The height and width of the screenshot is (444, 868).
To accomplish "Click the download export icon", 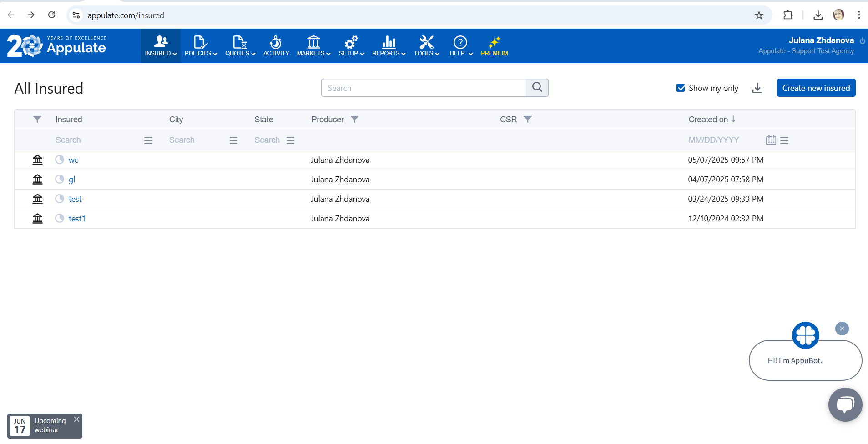I will (x=757, y=88).
